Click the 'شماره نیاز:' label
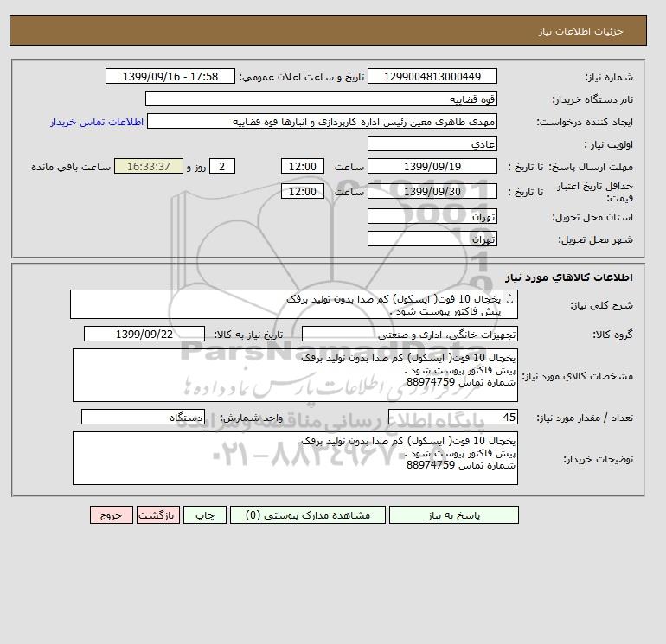The image size is (666, 644). click(x=609, y=77)
